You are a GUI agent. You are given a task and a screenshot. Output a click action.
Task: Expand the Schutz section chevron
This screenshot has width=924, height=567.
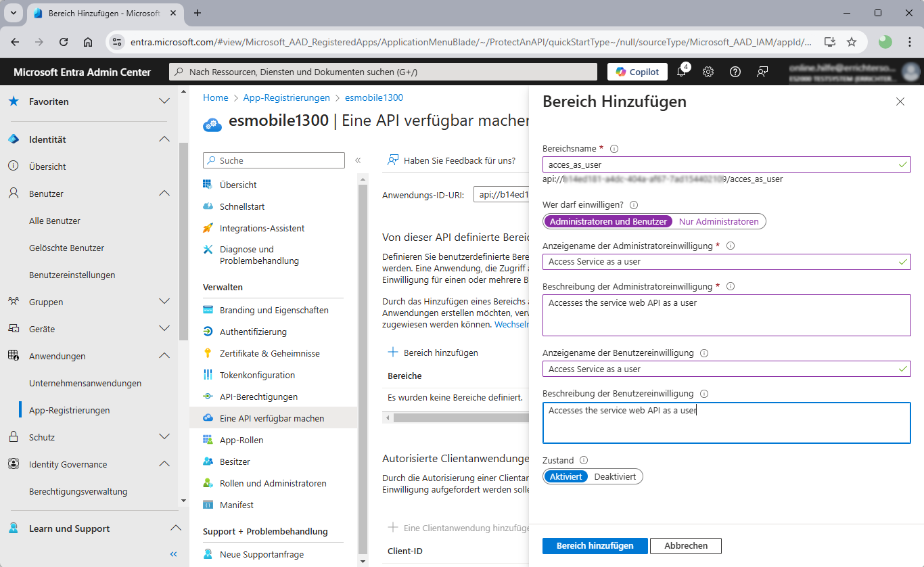point(164,437)
